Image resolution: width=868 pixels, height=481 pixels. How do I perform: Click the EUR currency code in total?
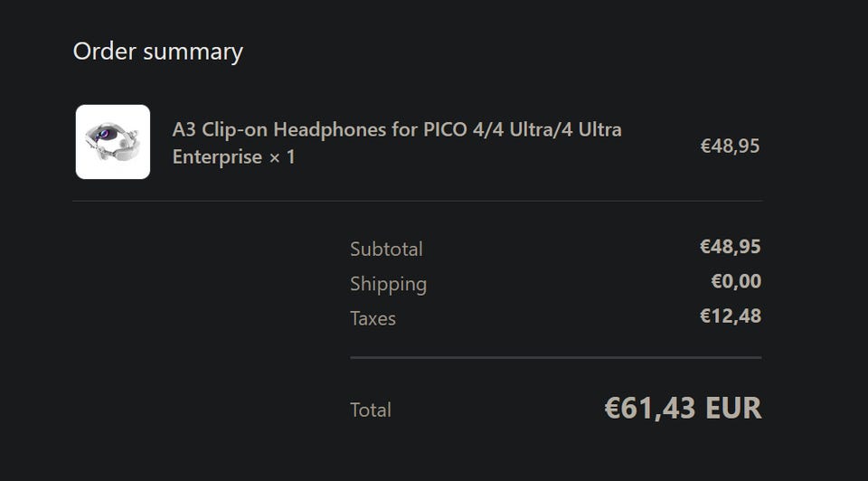click(733, 408)
